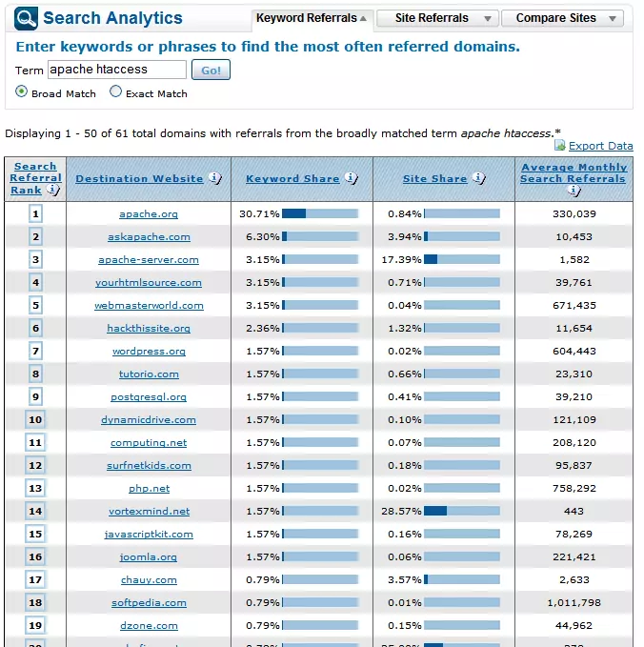This screenshot has height=647, width=644.
Task: Open the Compare Sites dropdown tab
Action: 568,18
